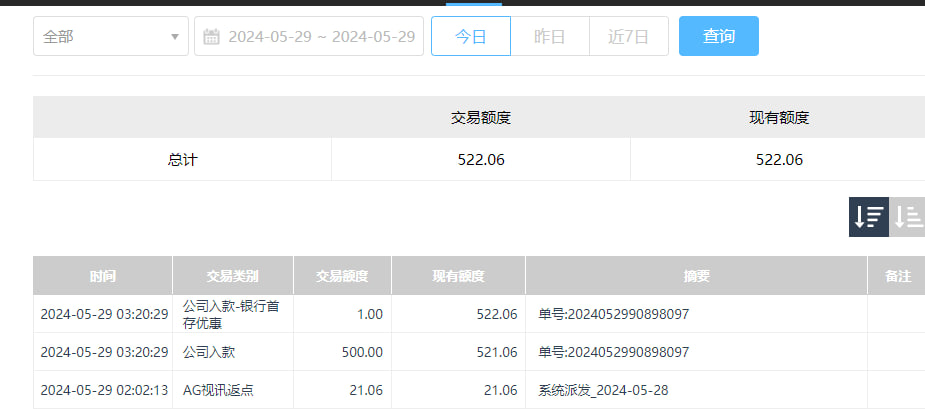Viewport: 925px width, 409px height.
Task: Click the 时间 column header
Action: coord(102,276)
